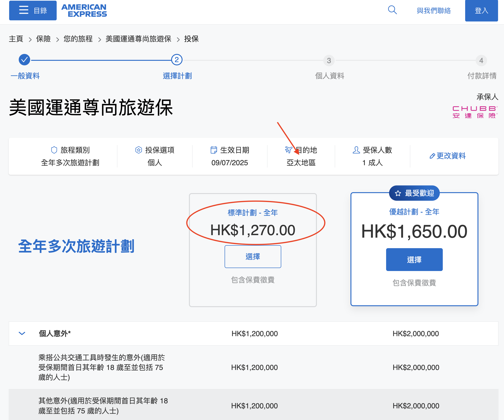Click the star icon in 最受歡迎 badge
504x420 pixels.
click(x=398, y=193)
